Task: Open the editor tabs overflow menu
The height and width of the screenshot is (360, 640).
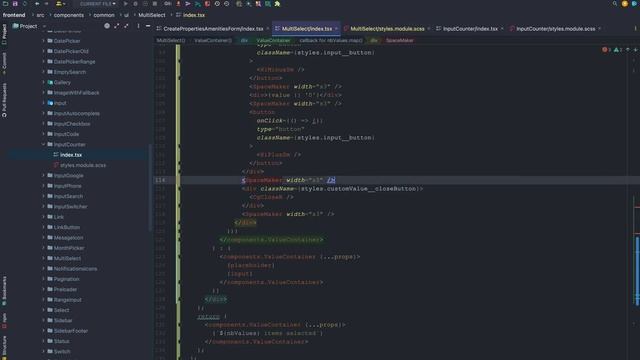Action: point(636,29)
